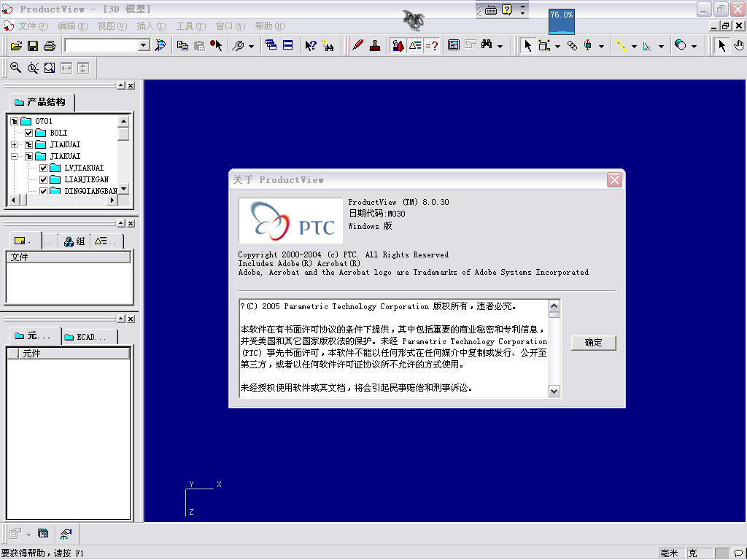Select the 0701 root tree item
This screenshot has height=560, width=747.
(43, 122)
